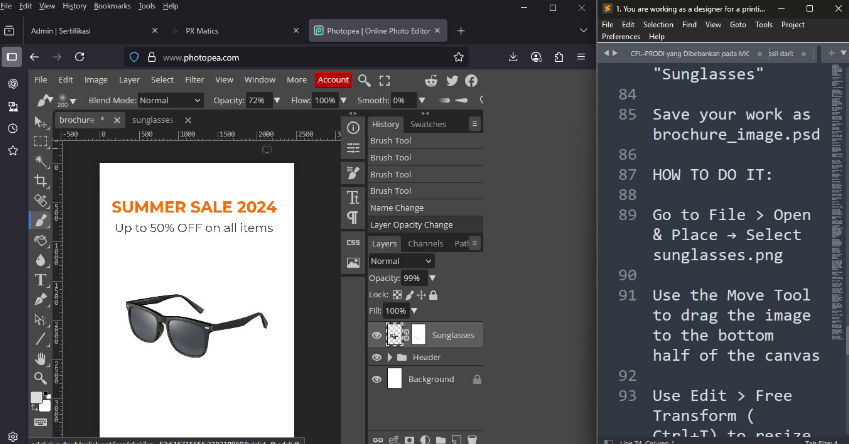Select the Zoom tool in toolbar

[x=41, y=378]
